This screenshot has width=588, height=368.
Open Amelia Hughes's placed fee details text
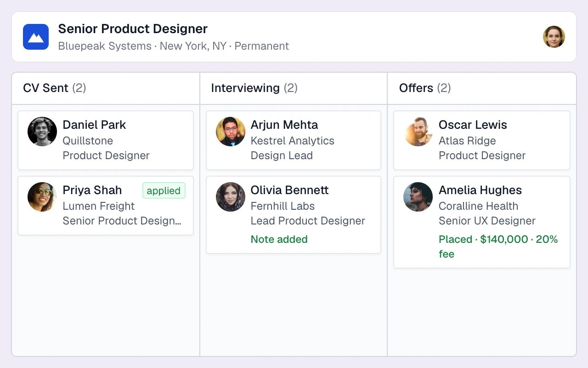[498, 247]
